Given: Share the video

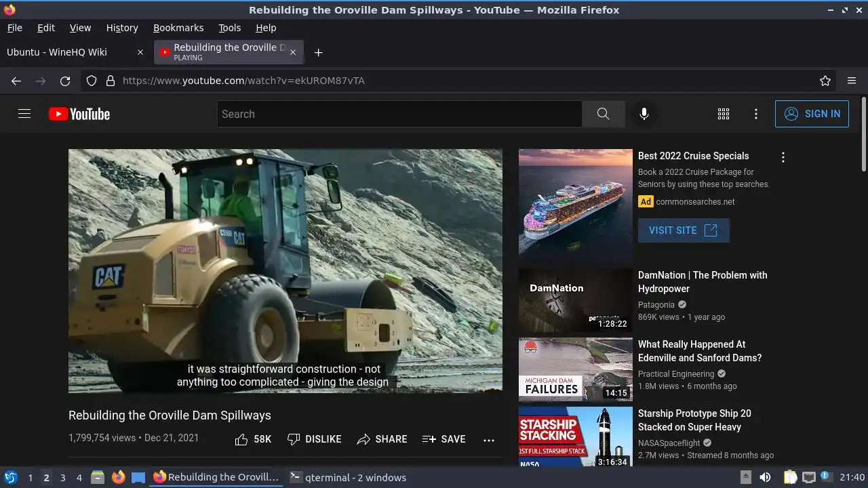Looking at the screenshot, I should [x=382, y=439].
